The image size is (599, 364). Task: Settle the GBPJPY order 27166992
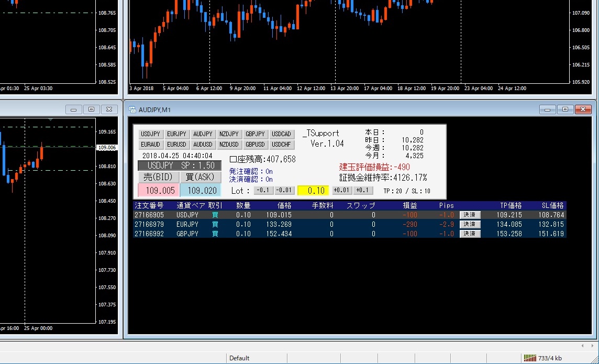[x=470, y=234]
